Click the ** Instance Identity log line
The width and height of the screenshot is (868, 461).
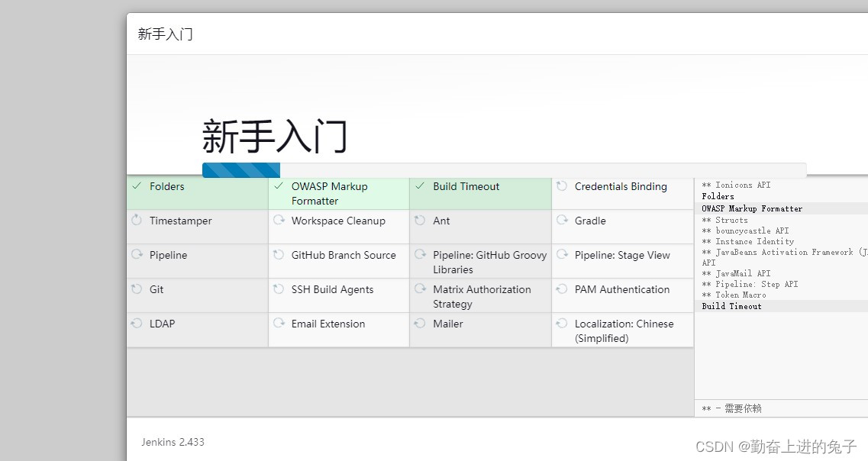pos(748,241)
